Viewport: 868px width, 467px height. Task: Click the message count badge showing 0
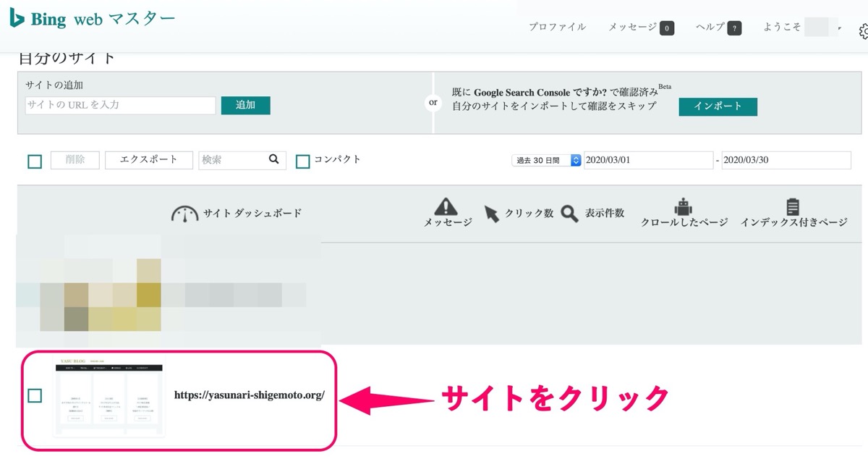pos(667,28)
